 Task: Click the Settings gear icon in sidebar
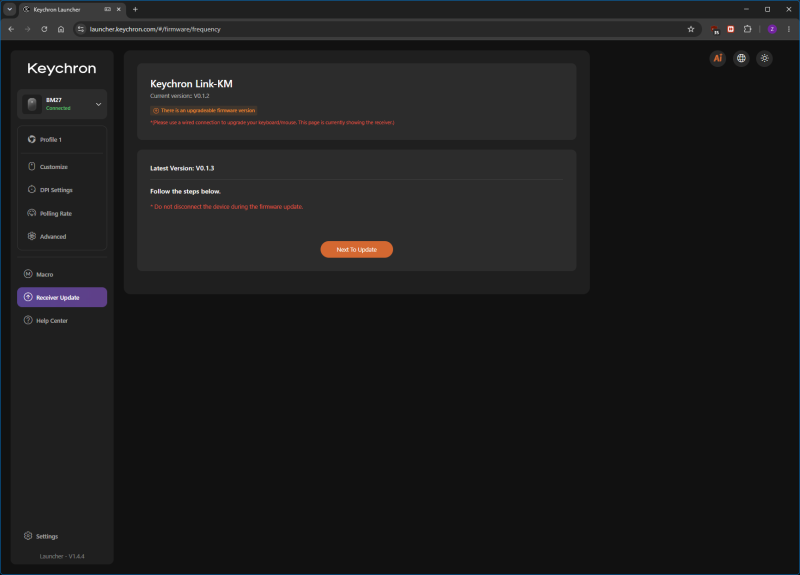(28, 536)
